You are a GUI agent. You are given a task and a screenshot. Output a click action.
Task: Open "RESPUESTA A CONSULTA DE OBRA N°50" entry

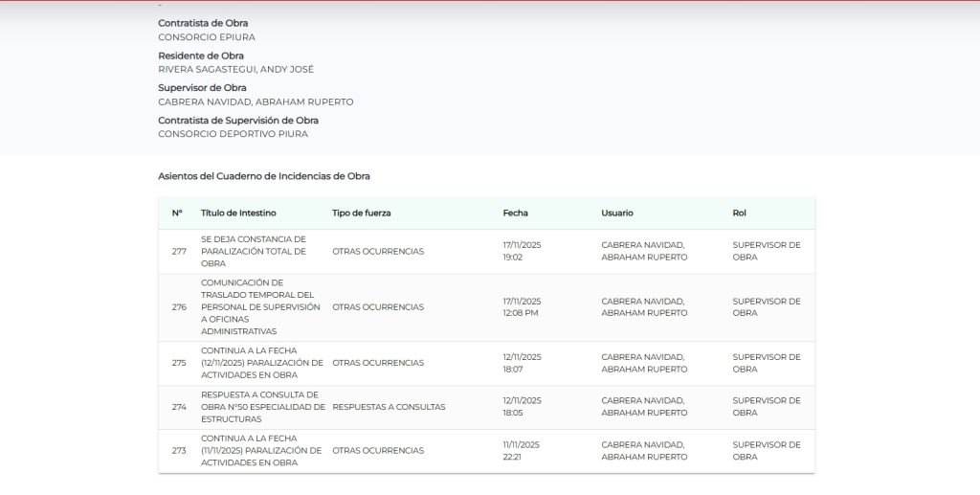(x=260, y=407)
